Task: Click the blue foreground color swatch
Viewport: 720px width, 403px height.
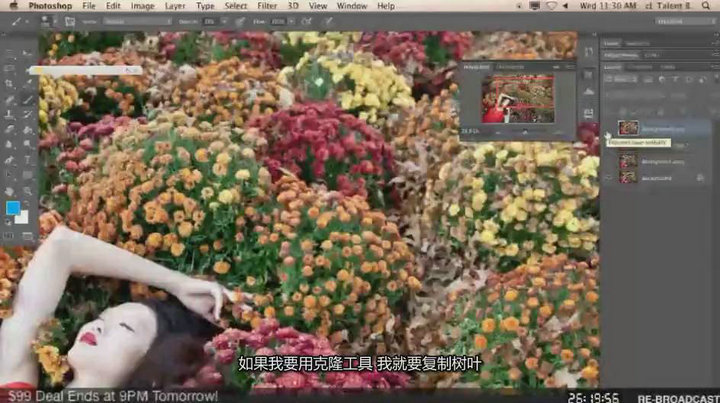Action: click(x=13, y=208)
